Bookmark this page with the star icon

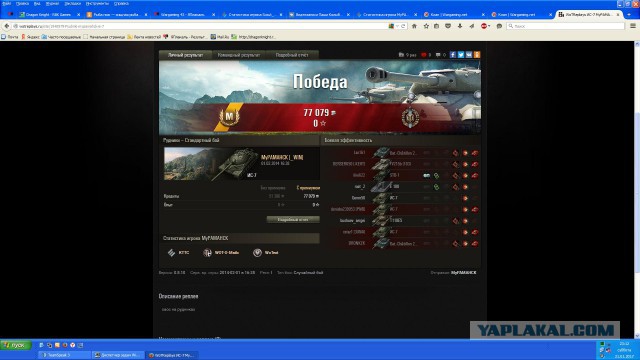426,26
